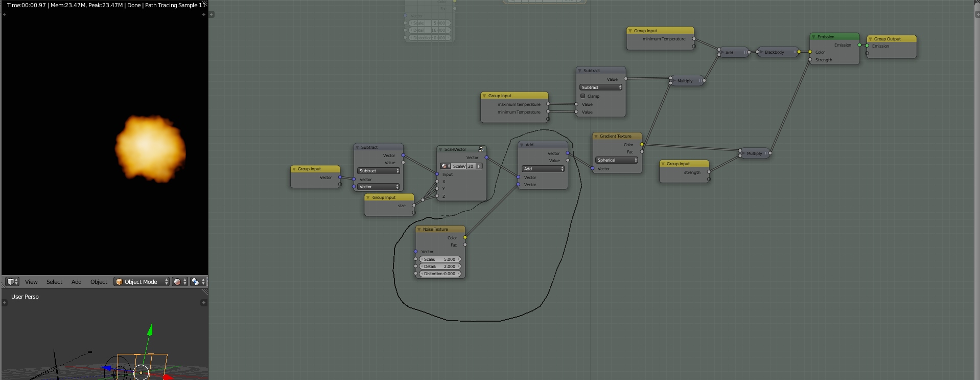This screenshot has width=980, height=380.
Task: Collapse the ScaleVector node
Action: (440, 149)
